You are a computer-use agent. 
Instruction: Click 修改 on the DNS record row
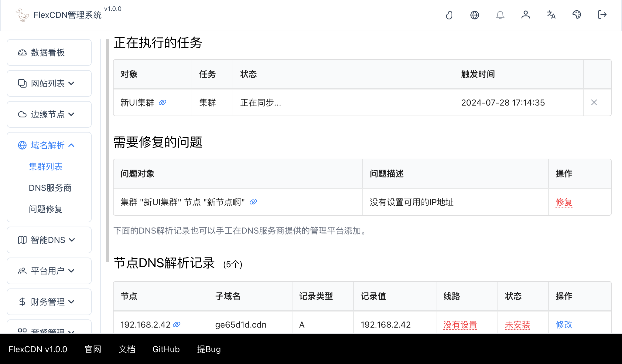pos(564,324)
